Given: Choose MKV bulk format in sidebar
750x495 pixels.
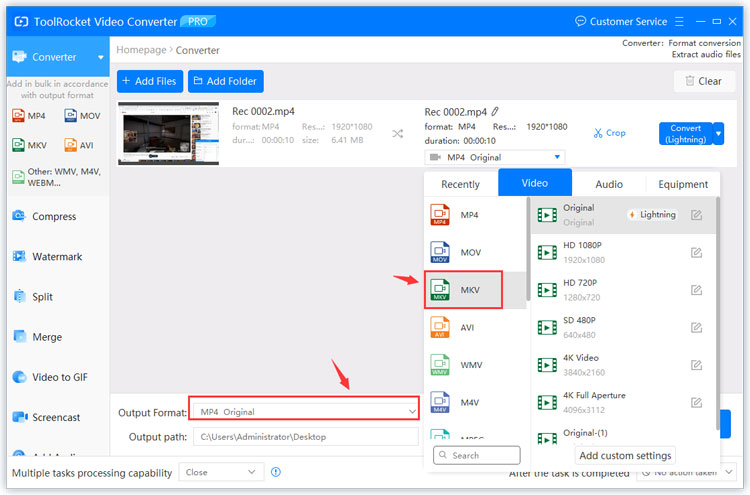Looking at the screenshot, I should coord(30,145).
